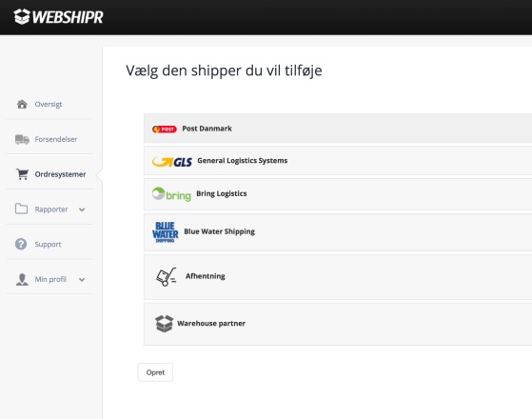This screenshot has width=532, height=419.
Task: Click the shopping cart icon beside Ordresystemer
Action: (23, 174)
